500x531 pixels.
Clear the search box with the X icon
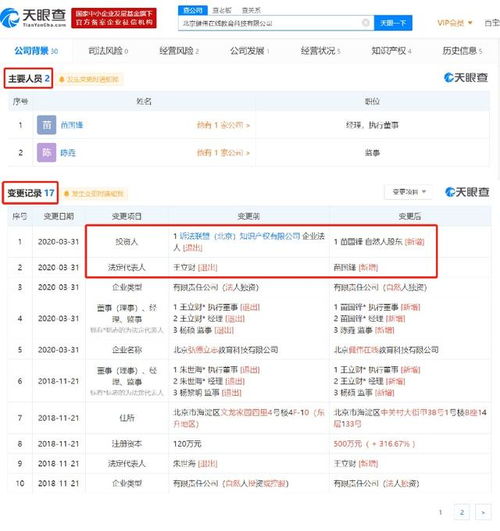(366, 23)
